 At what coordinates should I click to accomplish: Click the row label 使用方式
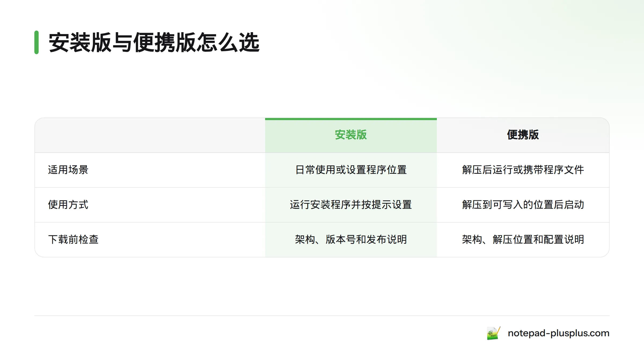pos(68,205)
